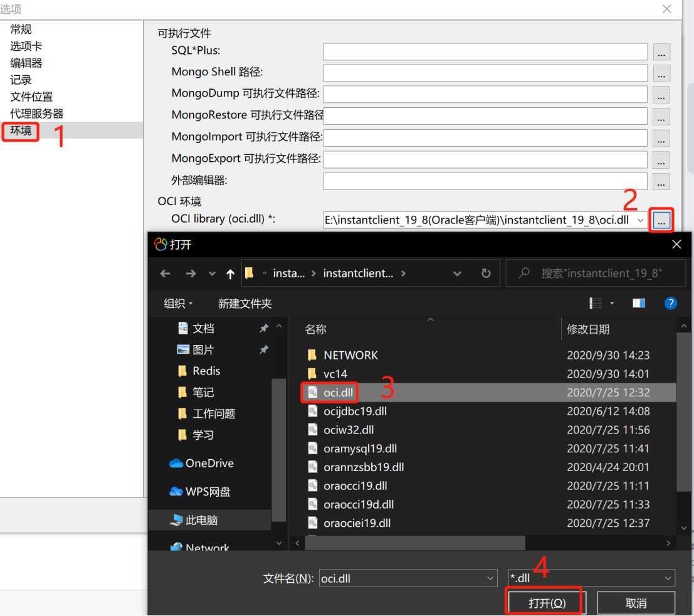Select 文件位置 in options sidebar
This screenshot has width=694, height=616.
31,97
